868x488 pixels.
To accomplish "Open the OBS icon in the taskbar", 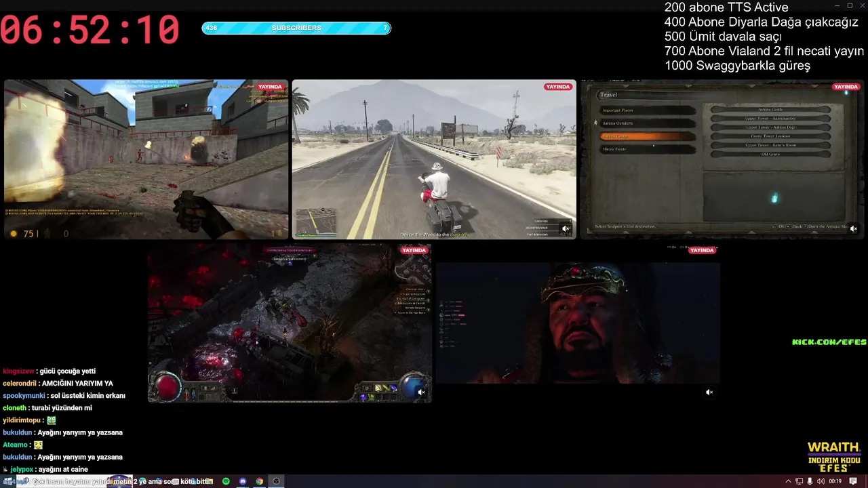I will tap(276, 481).
